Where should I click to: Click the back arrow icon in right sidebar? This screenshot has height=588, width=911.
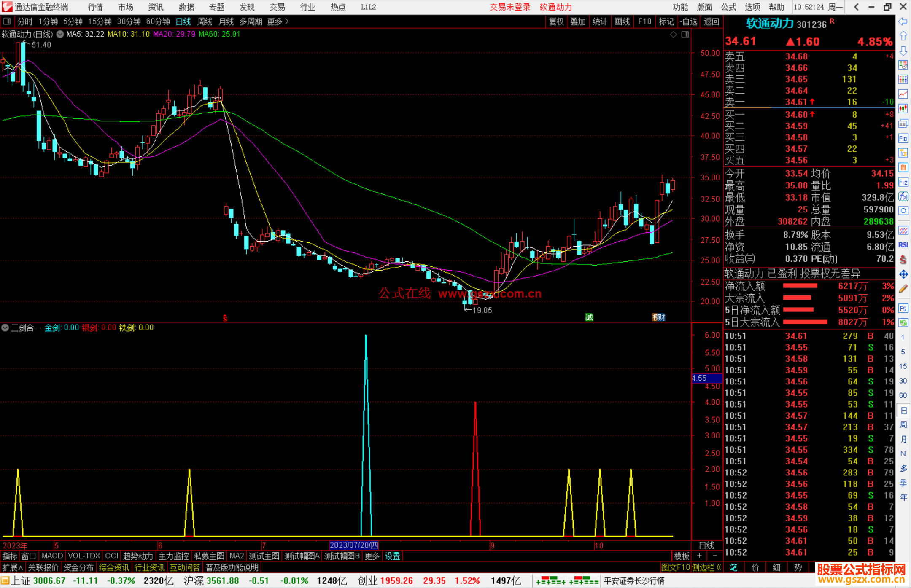point(903,21)
